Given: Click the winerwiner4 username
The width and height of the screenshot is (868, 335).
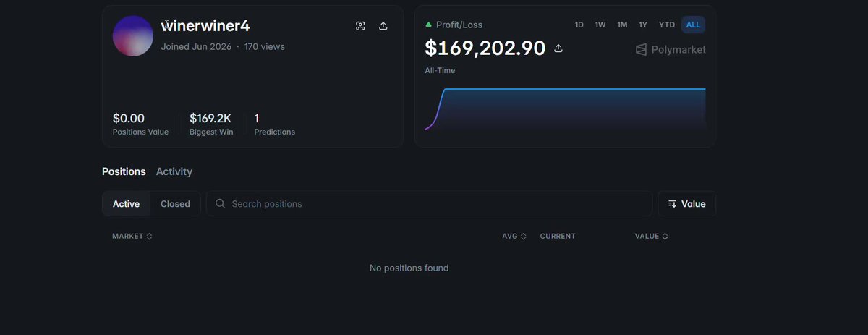Looking at the screenshot, I should [x=205, y=26].
